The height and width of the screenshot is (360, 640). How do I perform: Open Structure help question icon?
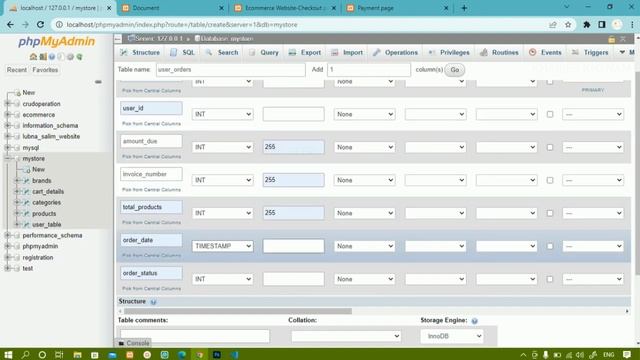coord(153,302)
